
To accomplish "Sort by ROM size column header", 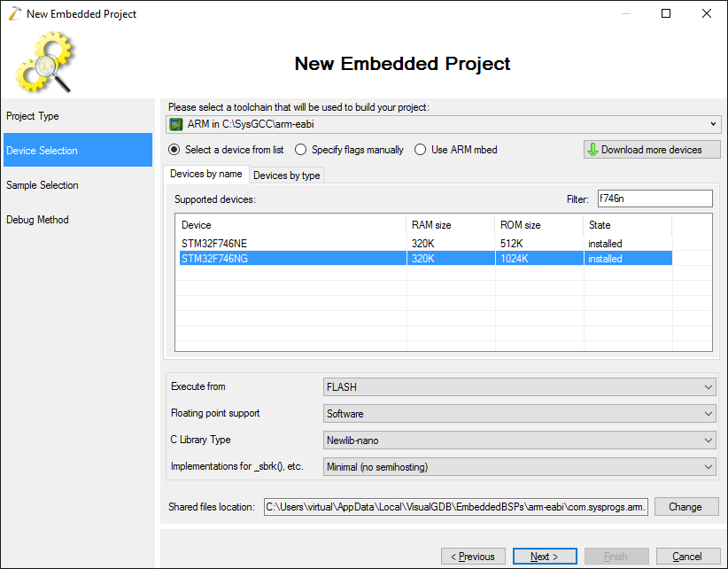I will [x=538, y=225].
